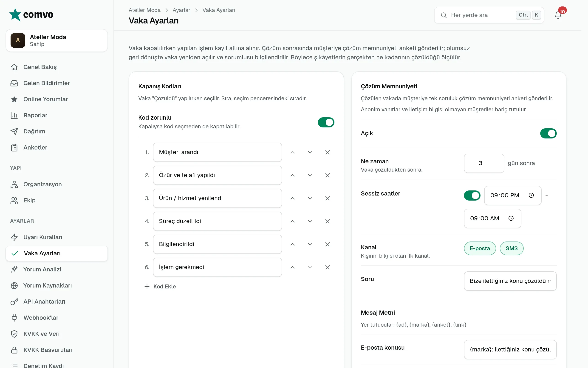Move "Ürün / hizmet yenilendi" down
This screenshot has width=588, height=368.
310,198
